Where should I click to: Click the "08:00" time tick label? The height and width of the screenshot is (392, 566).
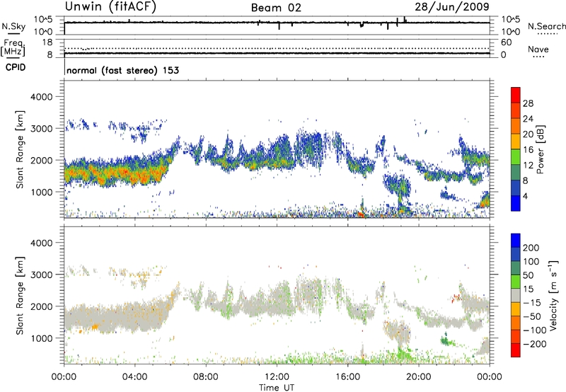click(205, 377)
